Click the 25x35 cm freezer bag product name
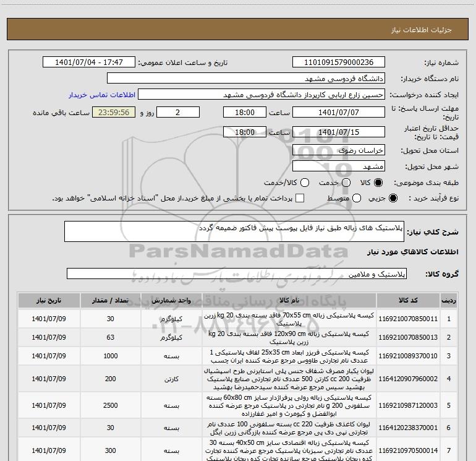The height and width of the screenshot is (461, 476). point(289,356)
